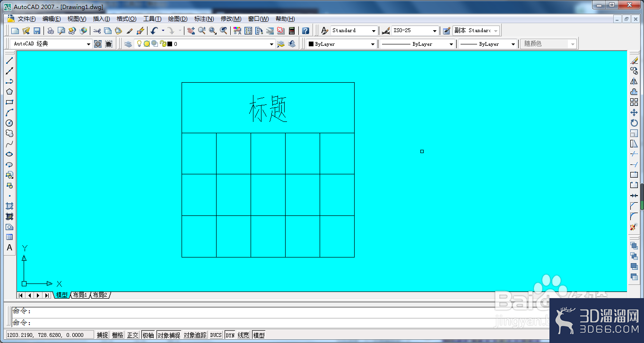Select the Line draw tool

(9, 60)
